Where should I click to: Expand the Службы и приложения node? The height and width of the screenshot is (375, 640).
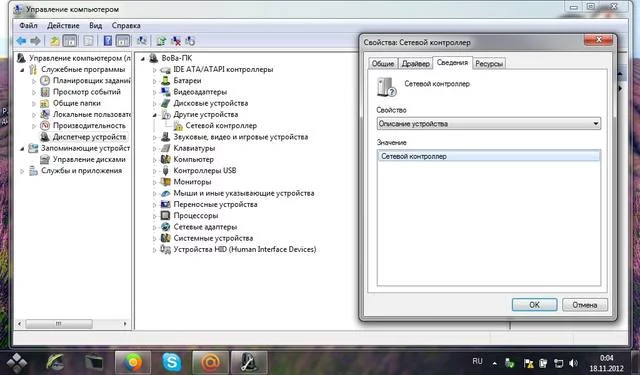22,171
